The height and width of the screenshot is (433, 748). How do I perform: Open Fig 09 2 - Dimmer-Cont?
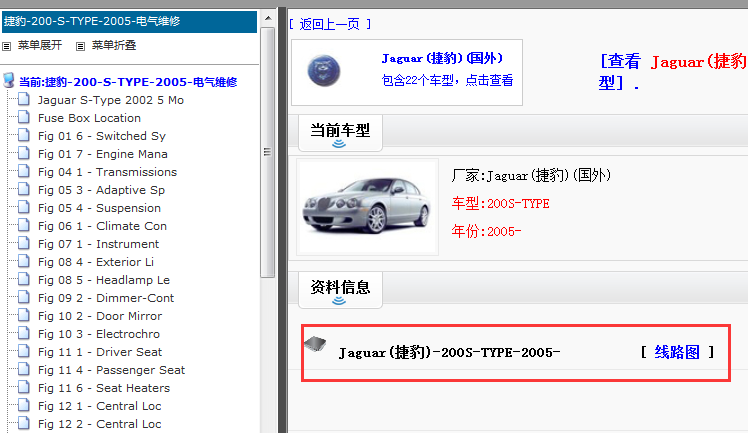click(106, 298)
